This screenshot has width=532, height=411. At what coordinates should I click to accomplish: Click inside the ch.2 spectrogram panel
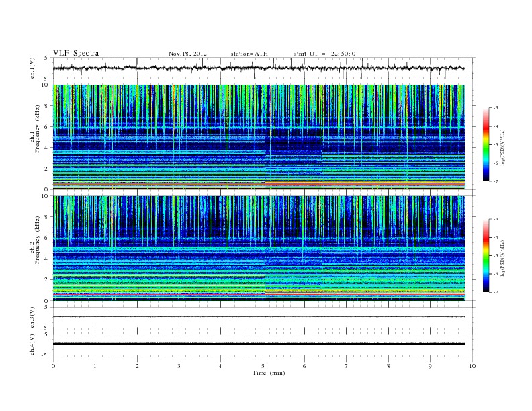coord(259,248)
